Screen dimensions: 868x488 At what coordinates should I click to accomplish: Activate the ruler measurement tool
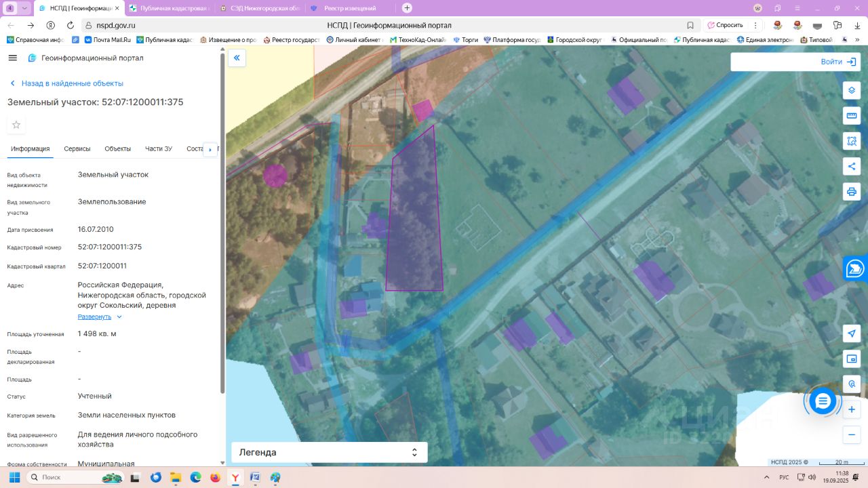852,116
